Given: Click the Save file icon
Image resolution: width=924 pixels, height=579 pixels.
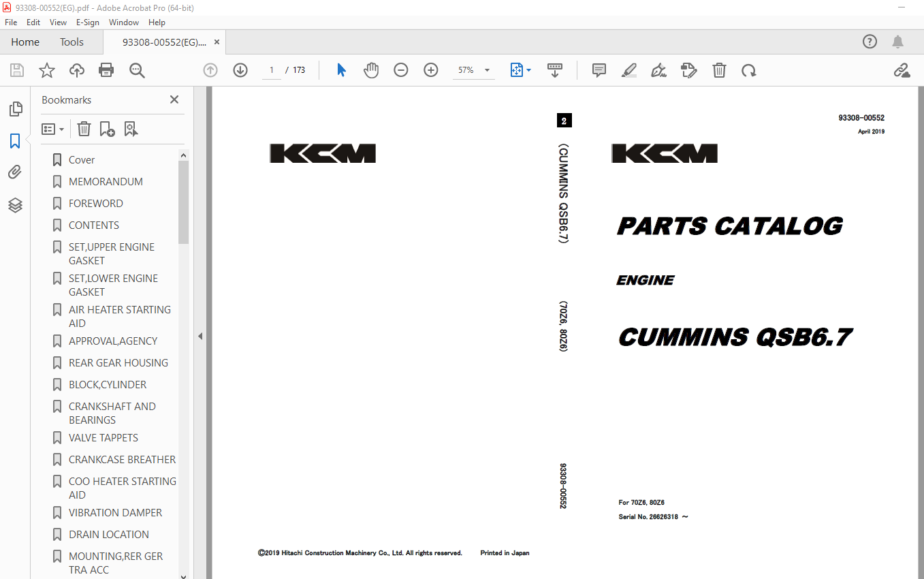Looking at the screenshot, I should click(17, 70).
